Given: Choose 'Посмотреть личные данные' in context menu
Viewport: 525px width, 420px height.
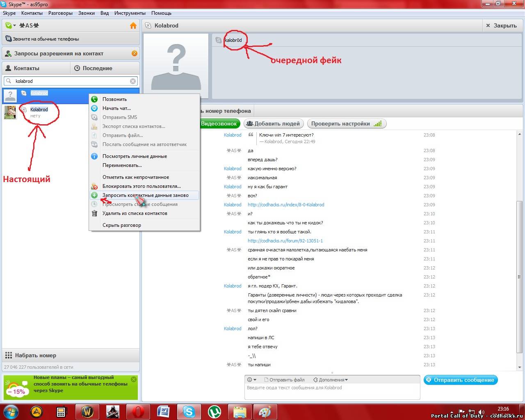Looking at the screenshot, I should click(x=145, y=156).
